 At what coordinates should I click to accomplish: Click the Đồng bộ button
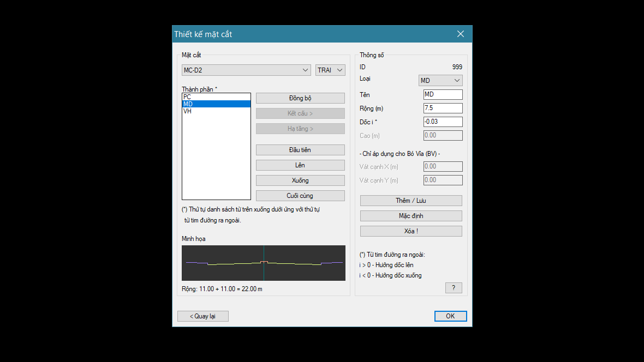click(x=300, y=98)
